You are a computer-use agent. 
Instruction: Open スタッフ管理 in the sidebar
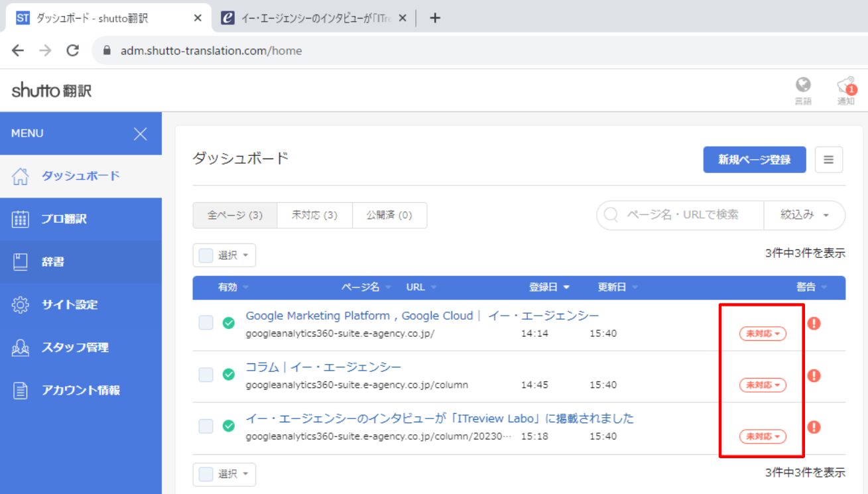[x=81, y=347]
